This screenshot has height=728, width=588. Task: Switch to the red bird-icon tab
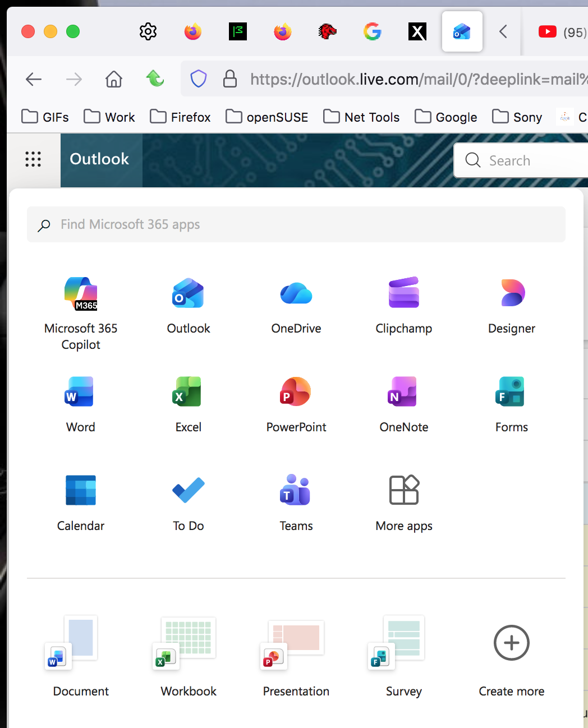[328, 31]
